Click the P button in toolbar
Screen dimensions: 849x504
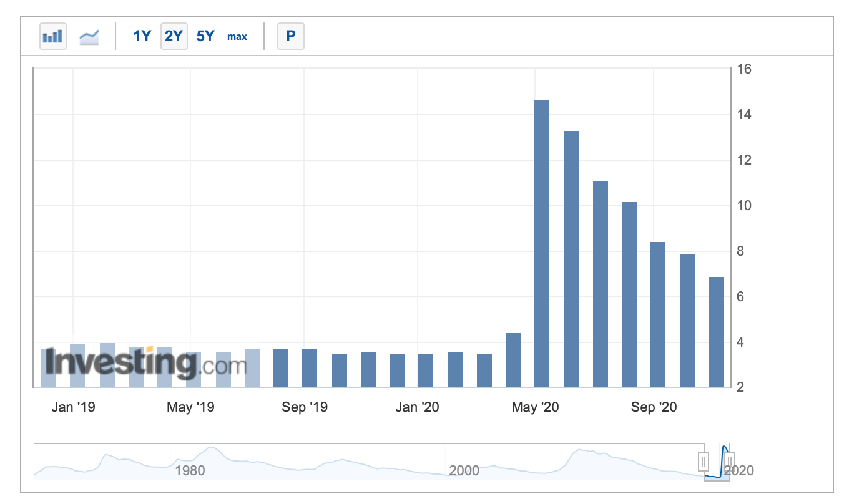290,36
